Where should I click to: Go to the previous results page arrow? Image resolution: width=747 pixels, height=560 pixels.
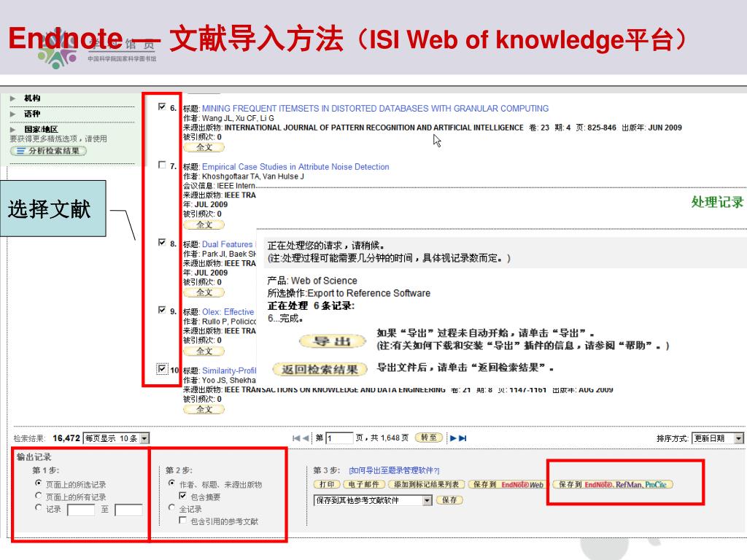[x=306, y=438]
